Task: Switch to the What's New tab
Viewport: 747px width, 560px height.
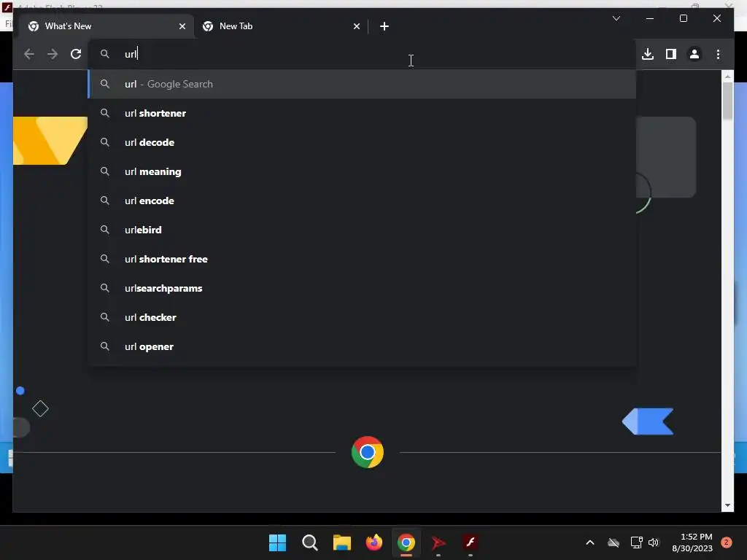Action: (x=107, y=26)
